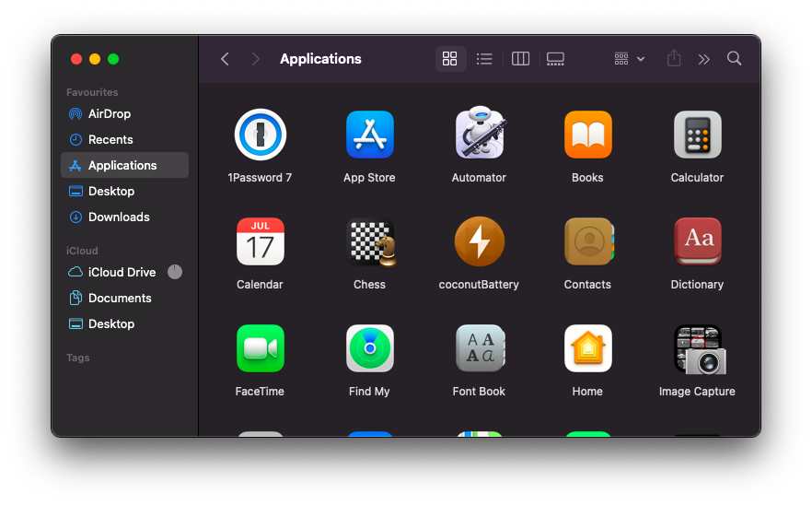Click the "Dictionary" name label

(697, 284)
